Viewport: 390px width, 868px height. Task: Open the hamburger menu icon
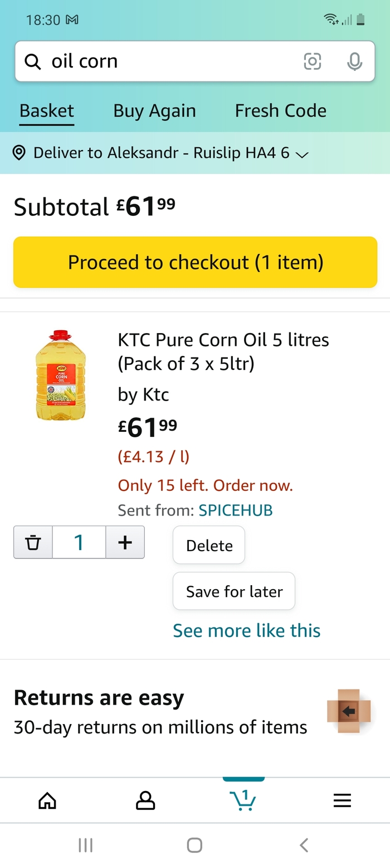tap(342, 801)
